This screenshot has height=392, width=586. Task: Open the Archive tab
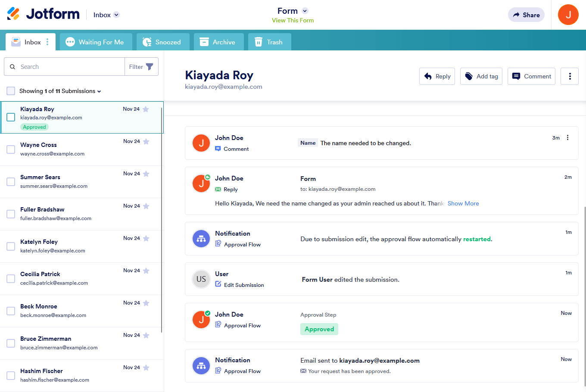coord(218,42)
